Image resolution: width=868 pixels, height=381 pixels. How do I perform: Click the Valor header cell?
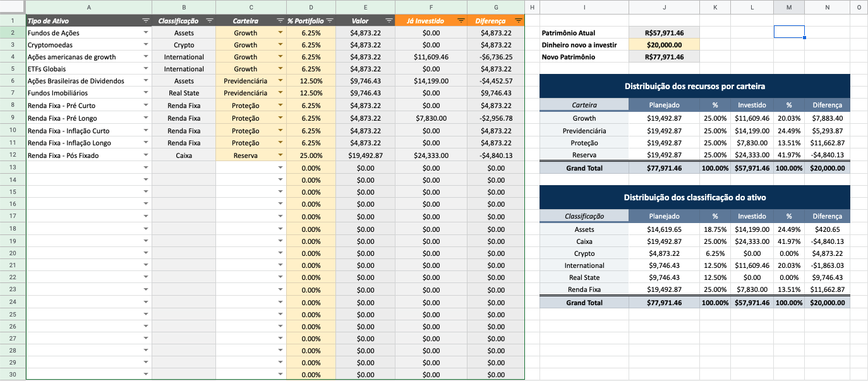click(365, 21)
